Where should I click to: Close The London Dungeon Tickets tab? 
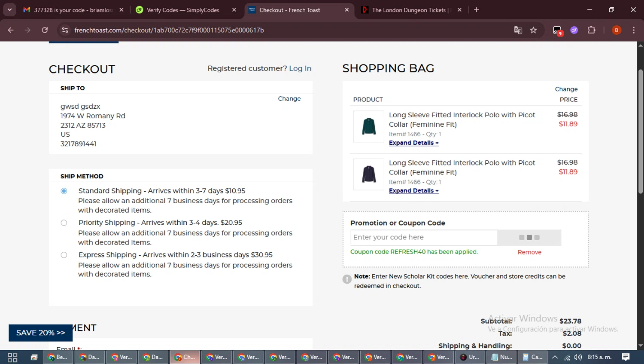coord(459,10)
